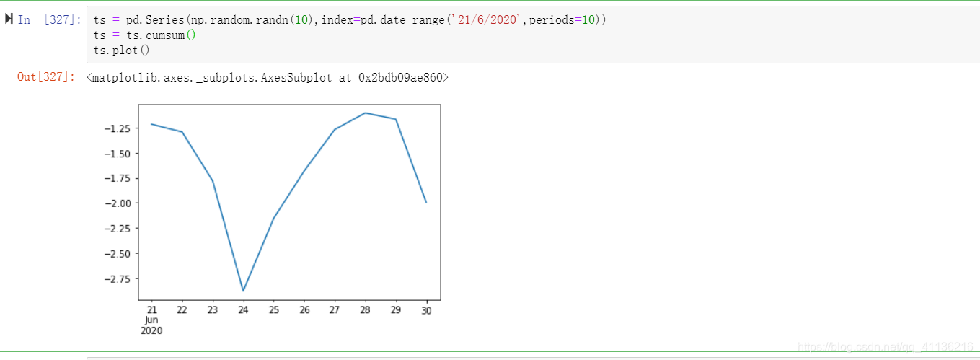Click the np.random.randn(10) call in code
This screenshot has height=360, width=980.
coord(252,20)
